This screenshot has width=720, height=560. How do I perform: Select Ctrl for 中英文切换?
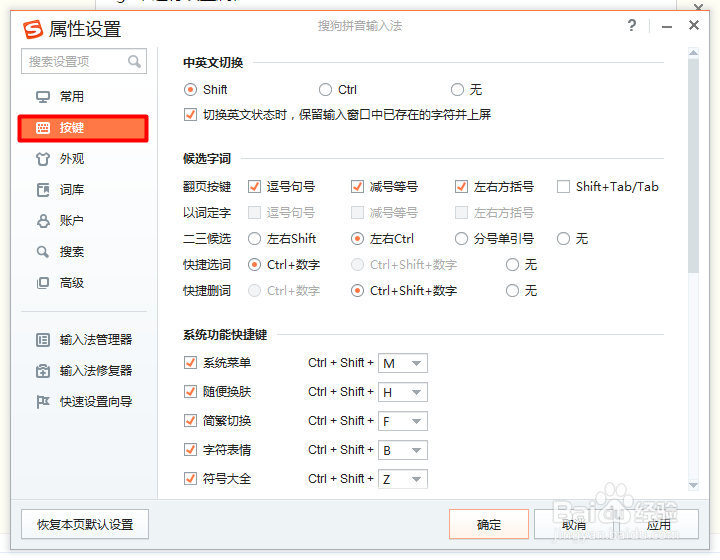click(x=325, y=90)
